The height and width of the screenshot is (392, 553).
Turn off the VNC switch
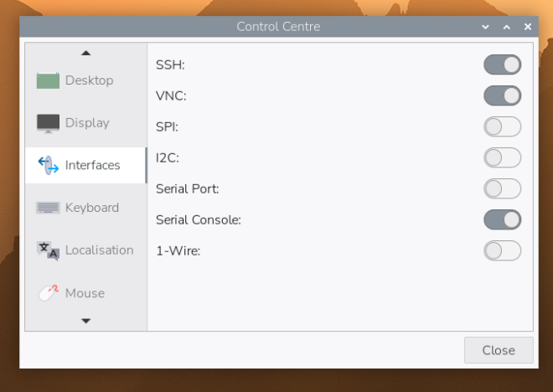pos(502,95)
